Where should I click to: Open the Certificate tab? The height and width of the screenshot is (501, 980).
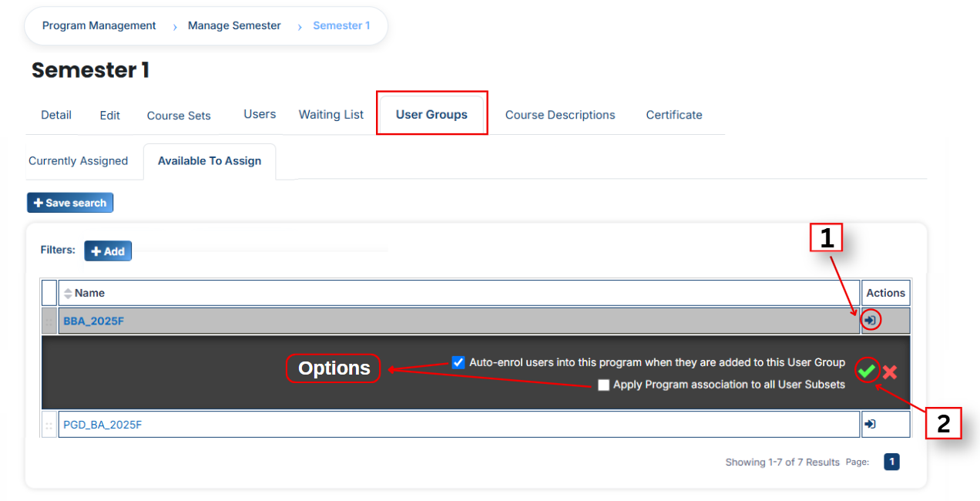pos(674,115)
